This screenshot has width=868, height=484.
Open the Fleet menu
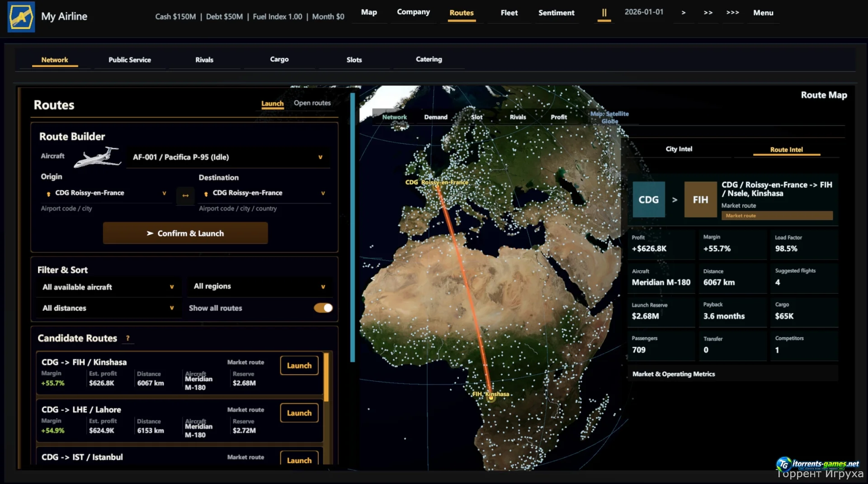509,13
